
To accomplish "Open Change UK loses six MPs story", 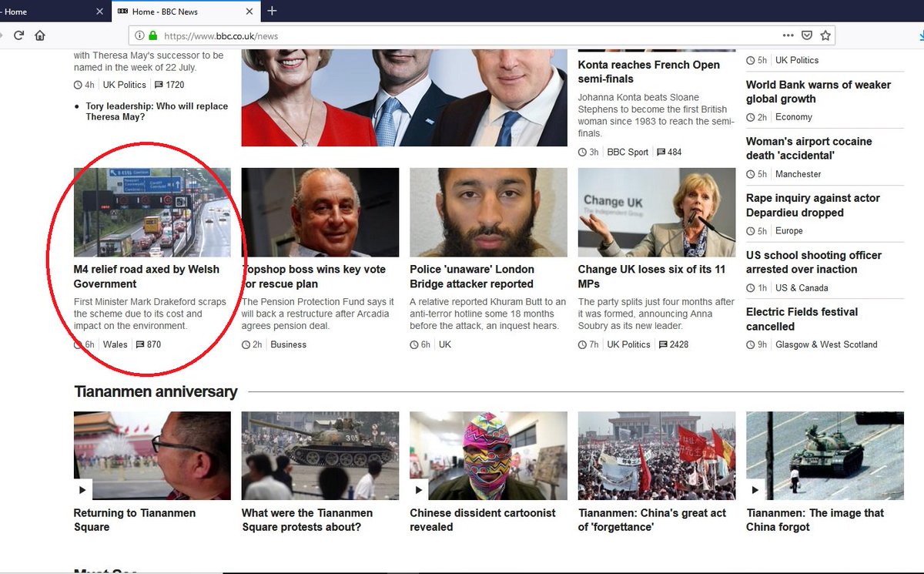I will click(652, 277).
